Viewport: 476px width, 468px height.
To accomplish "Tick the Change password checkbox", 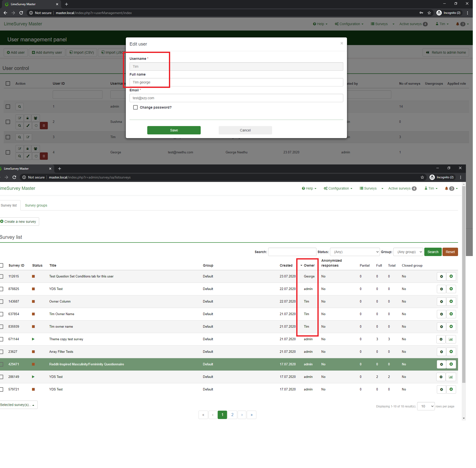I will (x=135, y=107).
